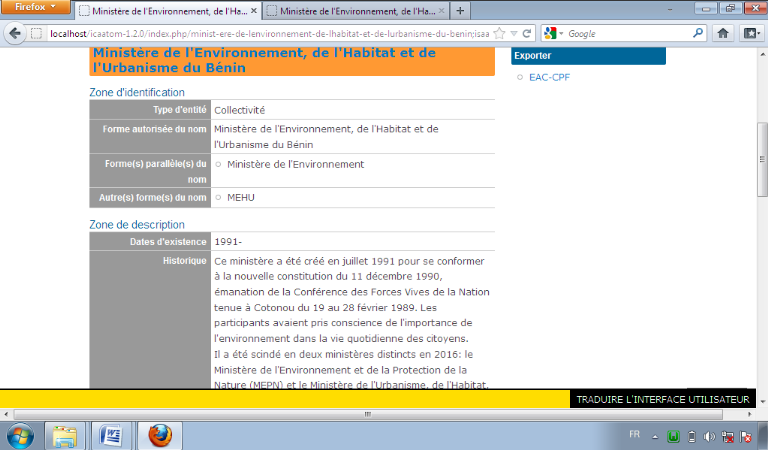Viewport: 768px width, 450px height.
Task: Click the Exporter panel header
Action: 588,56
